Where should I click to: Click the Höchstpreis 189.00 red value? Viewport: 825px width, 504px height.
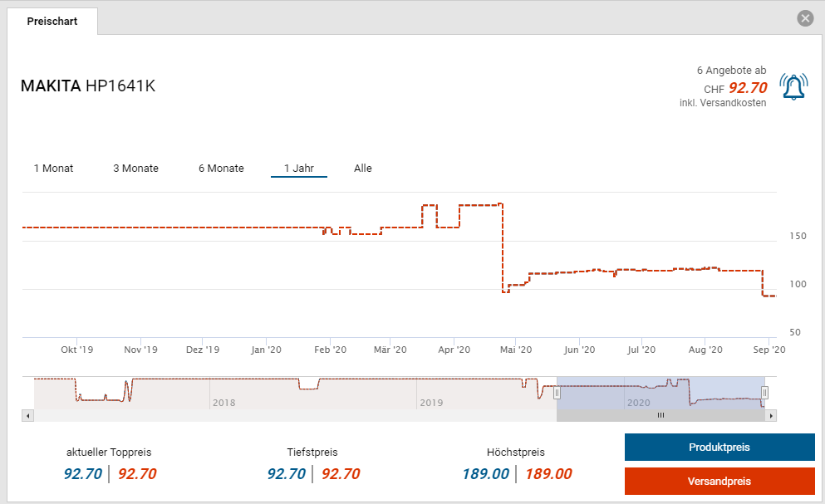(548, 474)
